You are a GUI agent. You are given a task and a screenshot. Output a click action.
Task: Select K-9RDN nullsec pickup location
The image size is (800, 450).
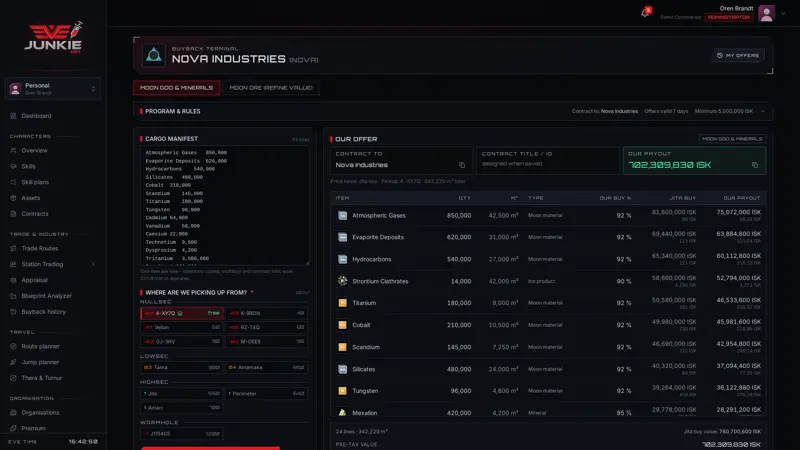coord(266,313)
